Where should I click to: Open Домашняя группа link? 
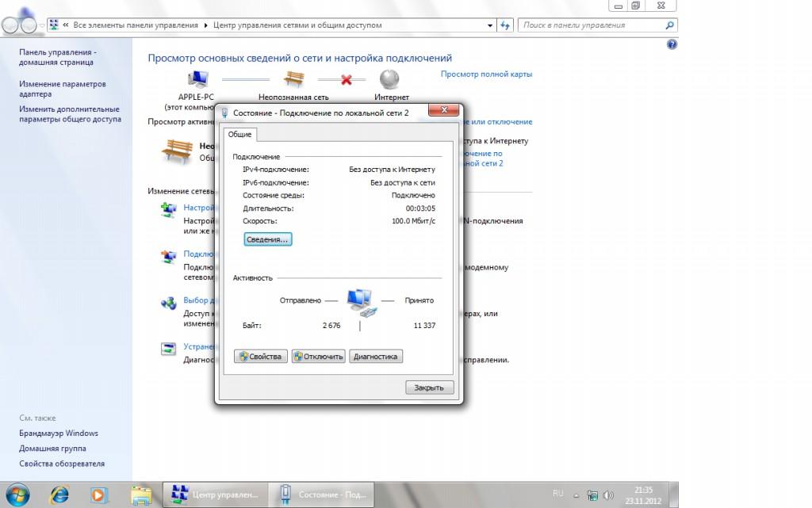52,449
